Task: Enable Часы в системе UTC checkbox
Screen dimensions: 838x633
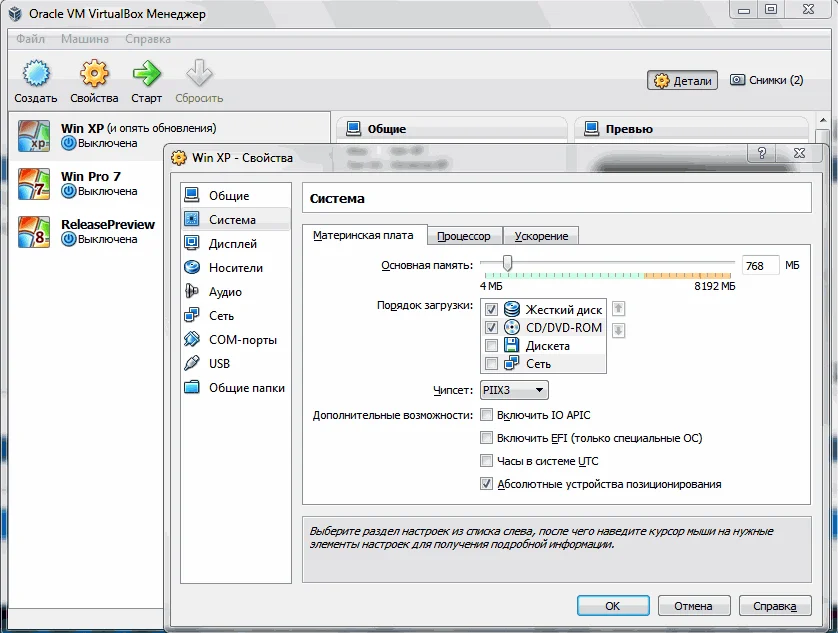Action: click(486, 461)
